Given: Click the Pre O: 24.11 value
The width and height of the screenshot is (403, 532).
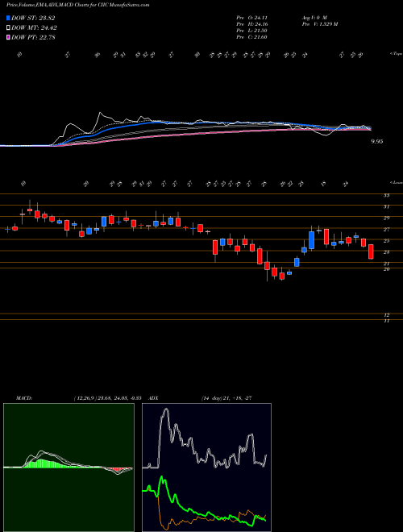Looking at the screenshot, I should pyautogui.click(x=251, y=17).
